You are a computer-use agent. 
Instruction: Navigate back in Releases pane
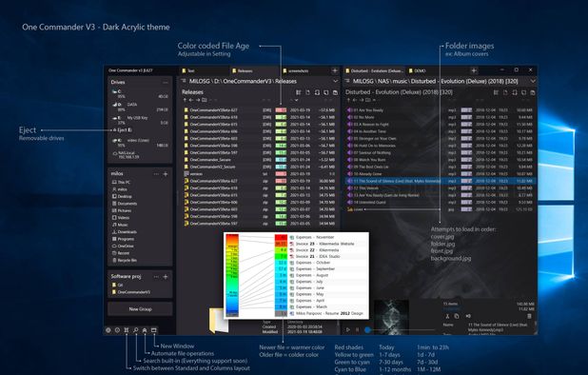coord(191,100)
